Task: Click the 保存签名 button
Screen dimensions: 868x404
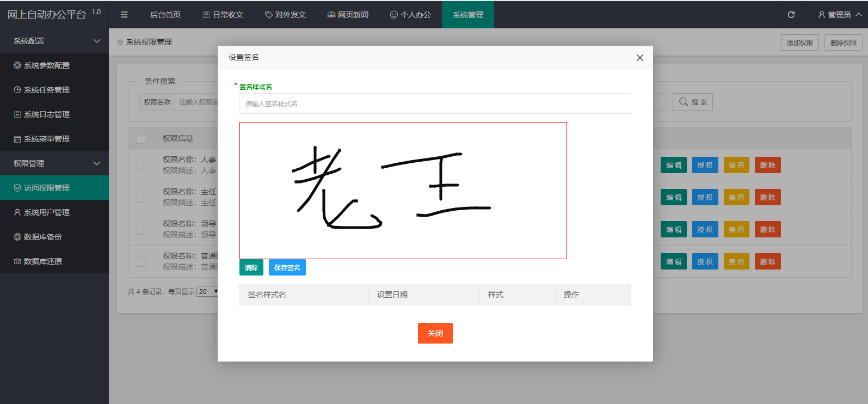Action: 287,267
